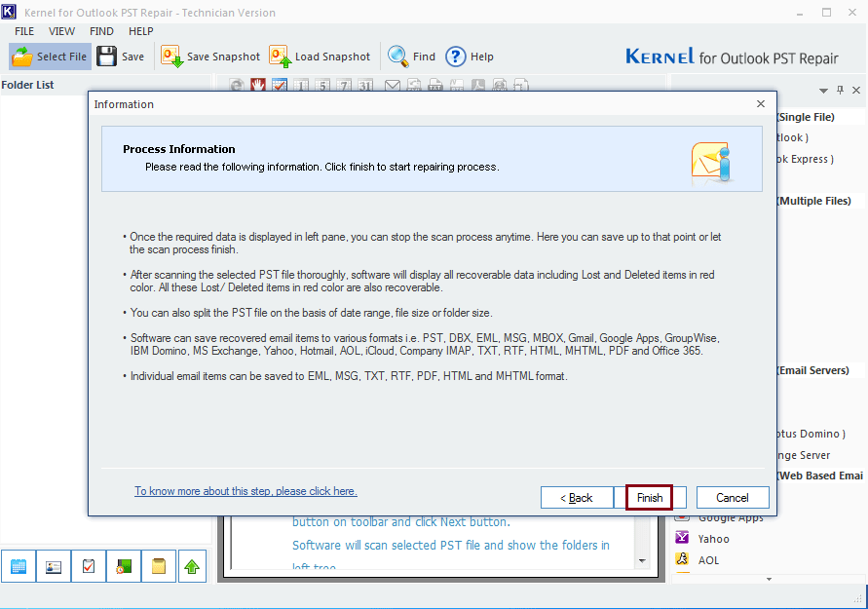Screen dimensions: 868x609
Task: Open the VIEW menu
Action: coord(61,31)
